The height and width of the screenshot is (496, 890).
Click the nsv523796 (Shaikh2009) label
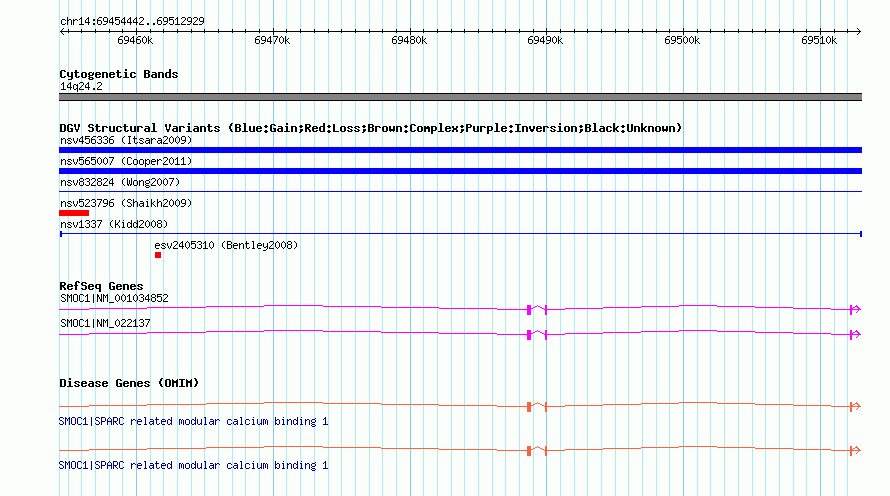click(x=126, y=203)
